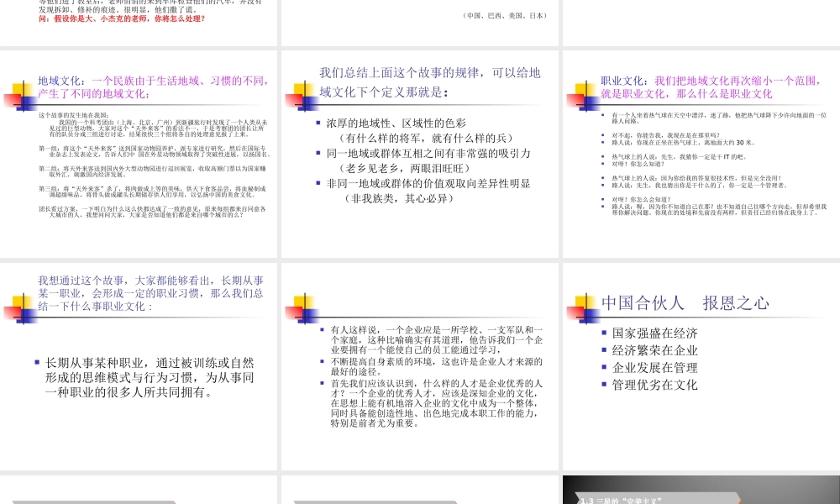
Task: Select the line 经济繁荣在企业
Action: tap(655, 350)
